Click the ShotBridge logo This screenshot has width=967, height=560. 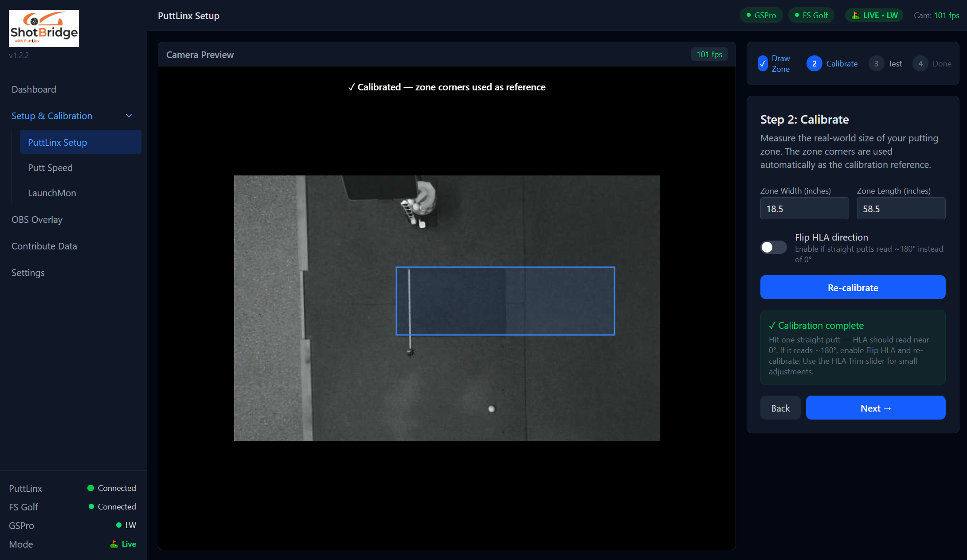click(44, 28)
